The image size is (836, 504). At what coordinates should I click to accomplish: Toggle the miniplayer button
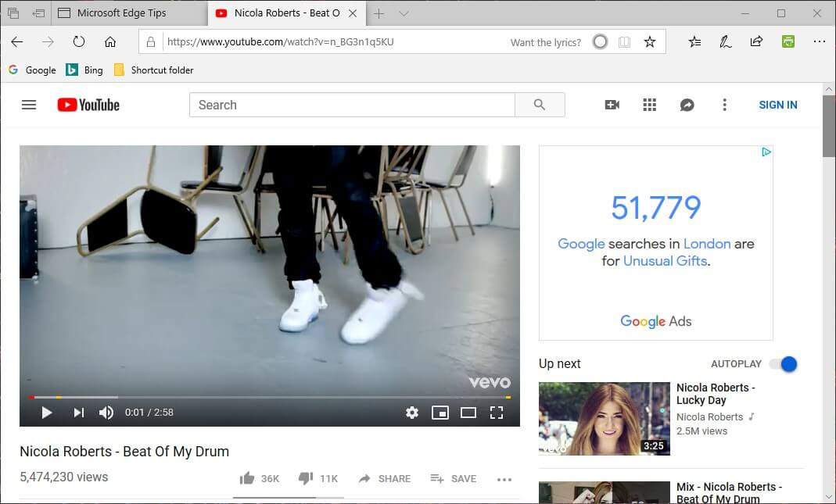coord(440,413)
